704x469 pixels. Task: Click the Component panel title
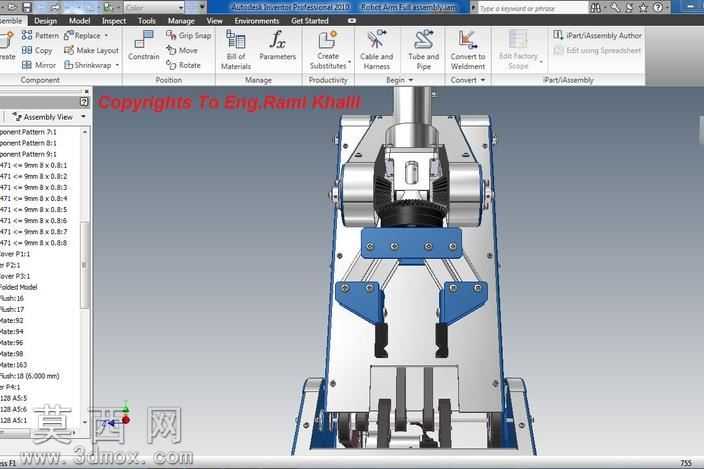click(40, 80)
